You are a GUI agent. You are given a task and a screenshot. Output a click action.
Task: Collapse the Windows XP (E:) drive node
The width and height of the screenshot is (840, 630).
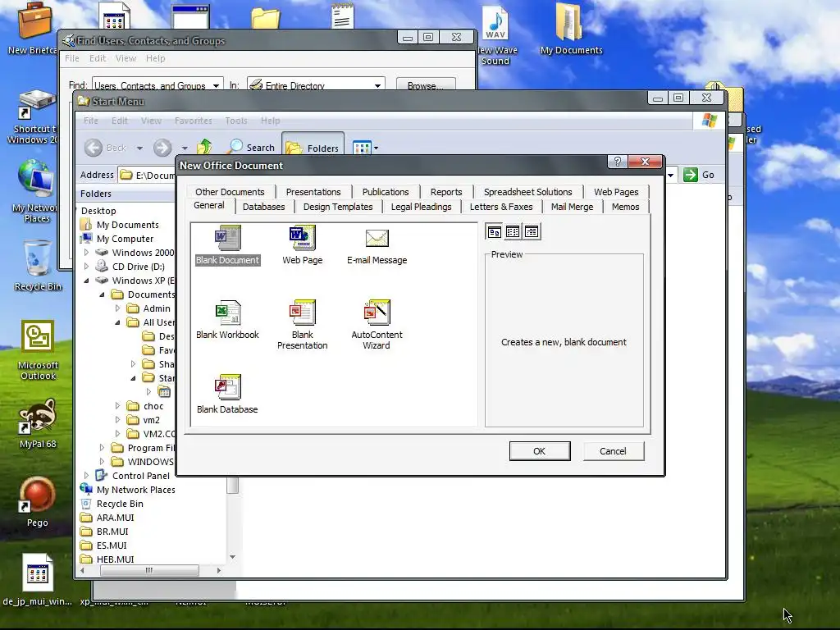click(87, 281)
